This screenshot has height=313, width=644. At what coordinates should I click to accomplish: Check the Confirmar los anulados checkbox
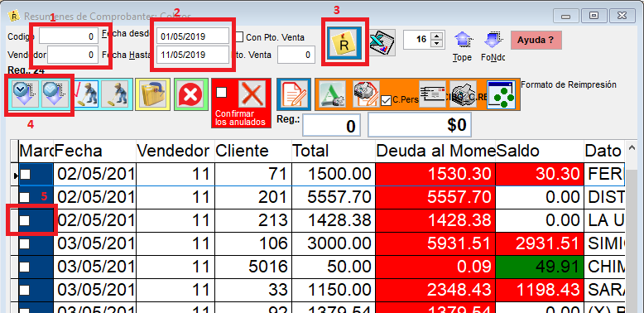pos(221,93)
